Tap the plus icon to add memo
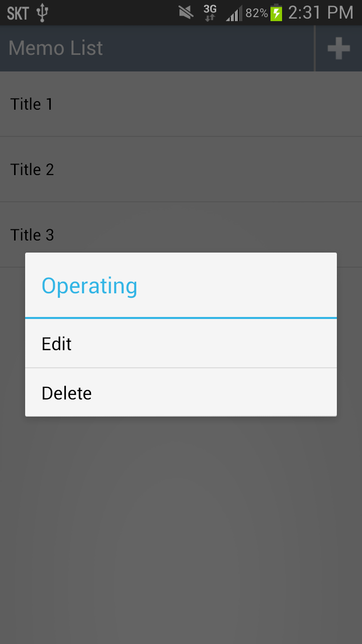The width and height of the screenshot is (362, 644). pos(339,49)
